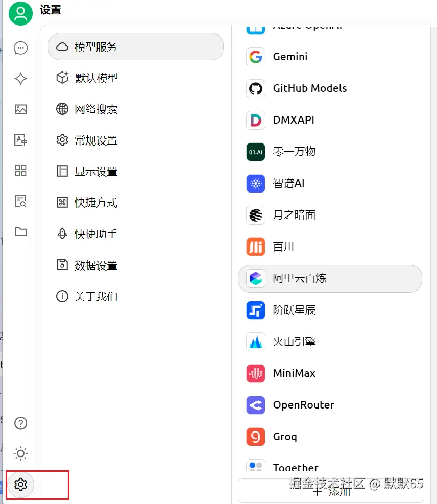The height and width of the screenshot is (504, 437).
Task: Click the settings gear icon at bottom
Action: click(x=20, y=484)
